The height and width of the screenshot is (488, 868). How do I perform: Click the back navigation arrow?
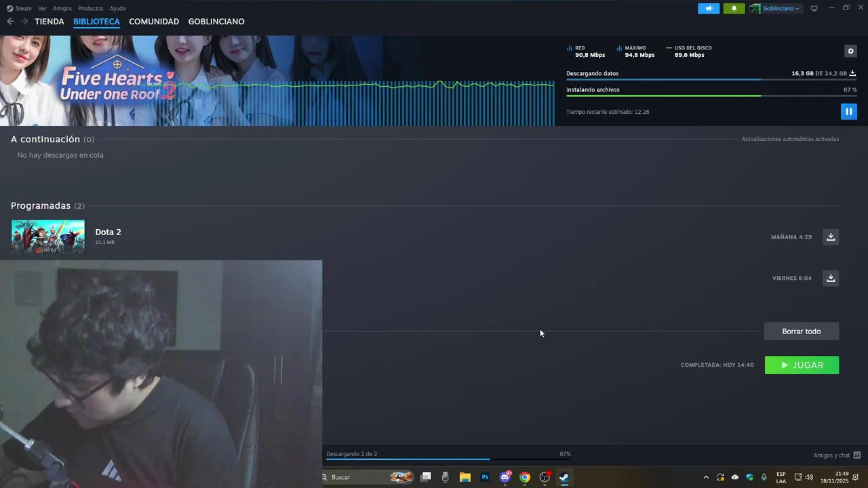click(10, 22)
